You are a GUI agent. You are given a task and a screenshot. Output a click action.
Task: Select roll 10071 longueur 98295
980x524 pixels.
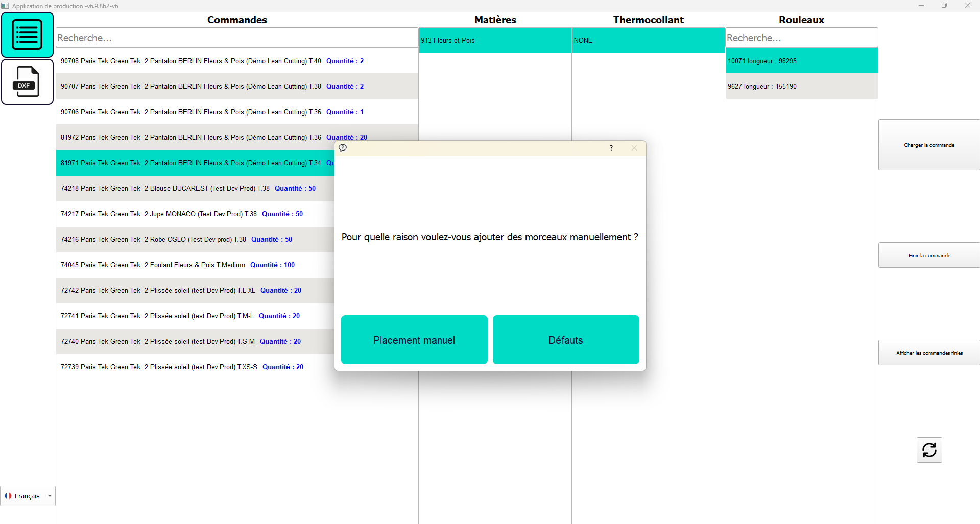click(801, 61)
